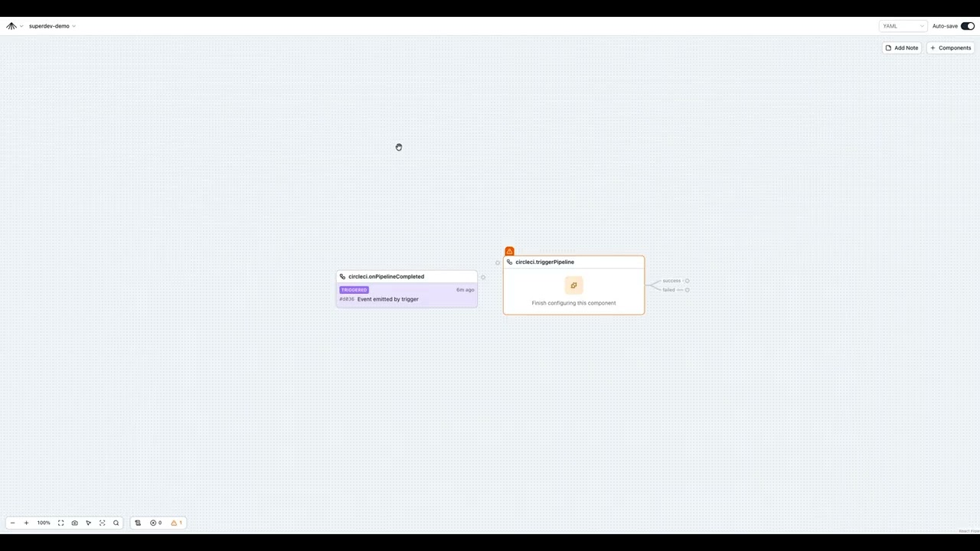
Task: Open the app logo menu
Action: pos(14,26)
